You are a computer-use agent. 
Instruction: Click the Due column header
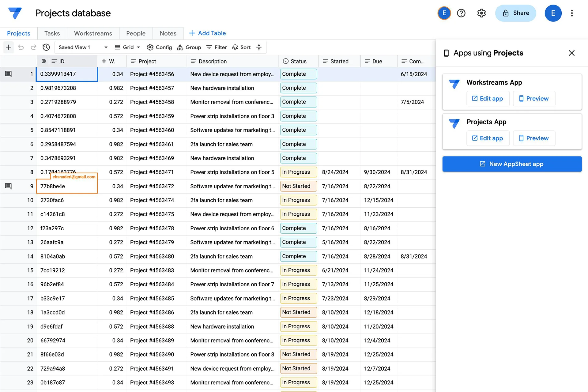pyautogui.click(x=379, y=61)
